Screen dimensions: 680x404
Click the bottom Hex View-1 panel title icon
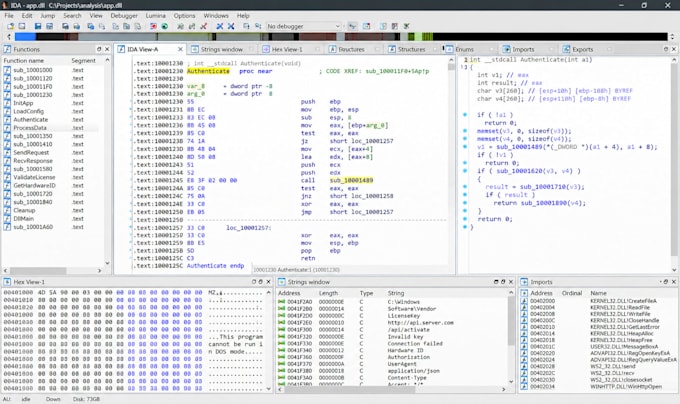[7, 282]
